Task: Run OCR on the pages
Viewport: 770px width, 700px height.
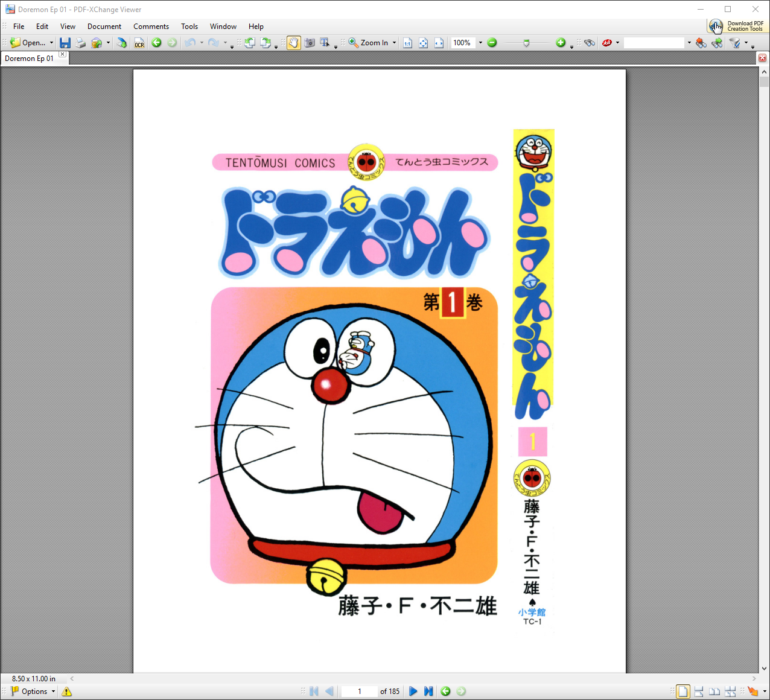Action: pos(139,43)
